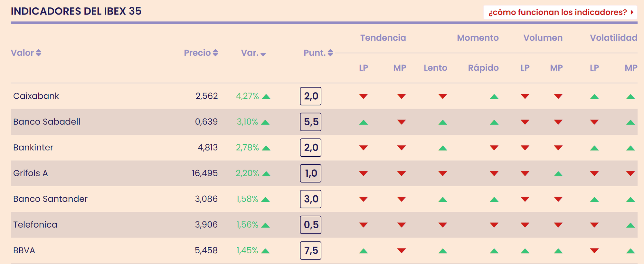
Task: Open the Banco Sabadell stock name
Action: [47, 122]
